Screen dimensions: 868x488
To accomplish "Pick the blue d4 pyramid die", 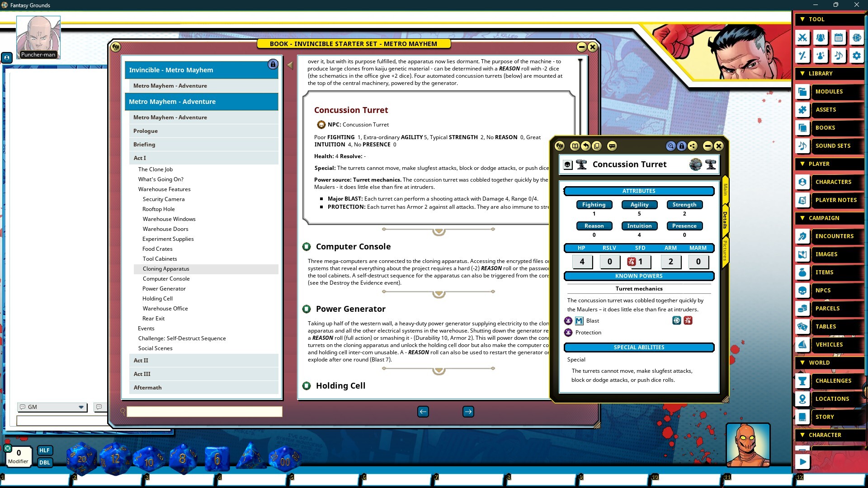I will 250,456.
